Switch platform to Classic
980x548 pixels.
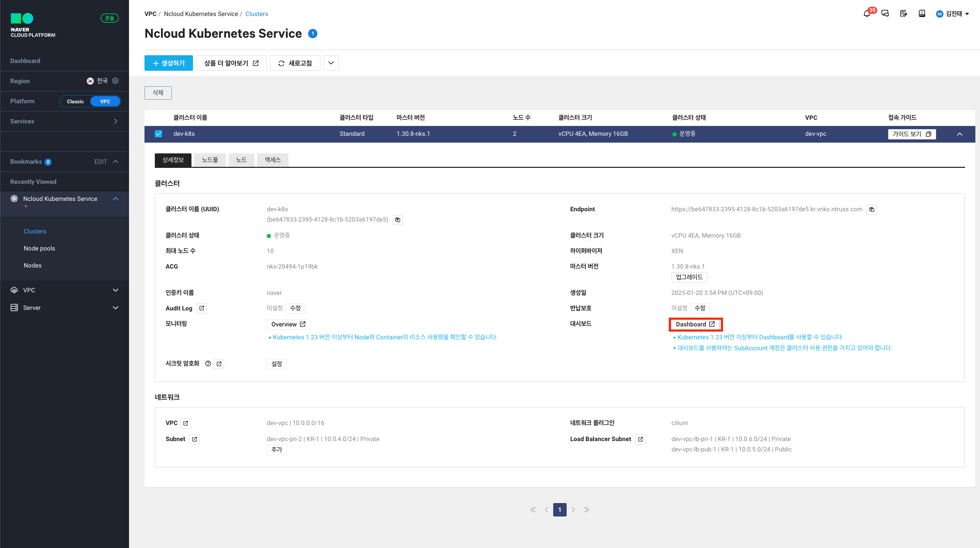pyautogui.click(x=75, y=102)
